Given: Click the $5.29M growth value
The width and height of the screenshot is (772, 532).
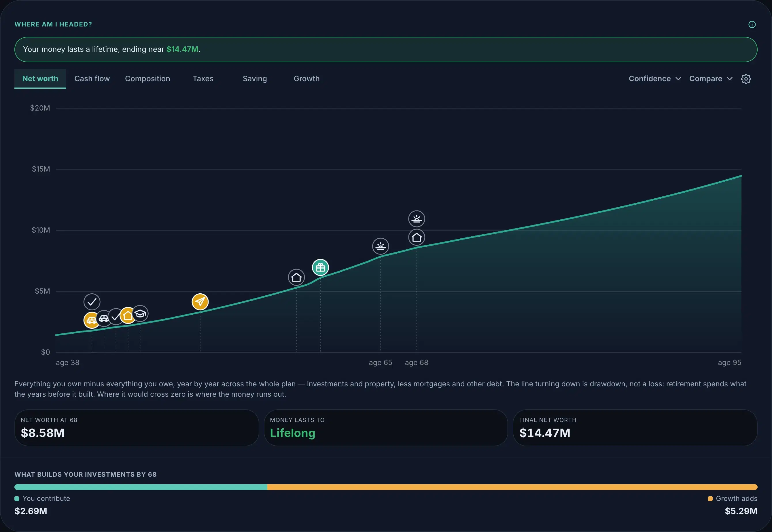Looking at the screenshot, I should pos(741,511).
